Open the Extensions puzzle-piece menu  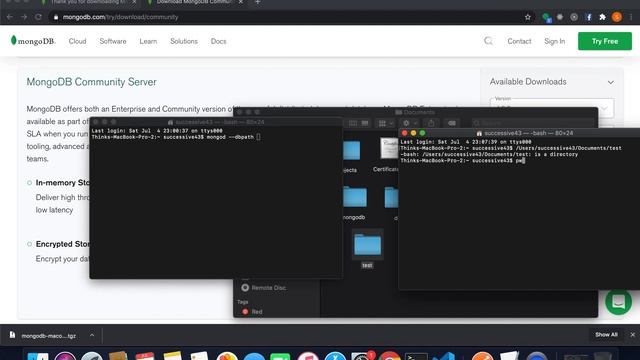point(602,17)
